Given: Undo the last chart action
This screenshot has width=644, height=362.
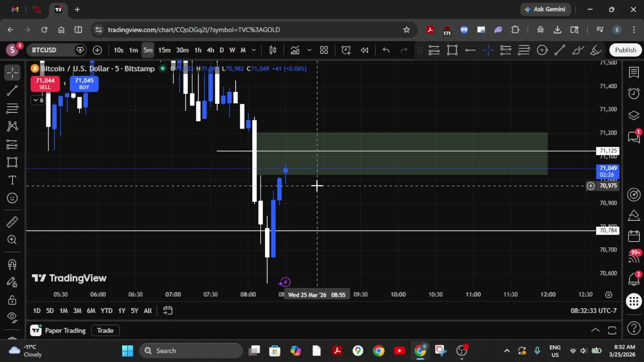Looking at the screenshot, I should tap(386, 50).
